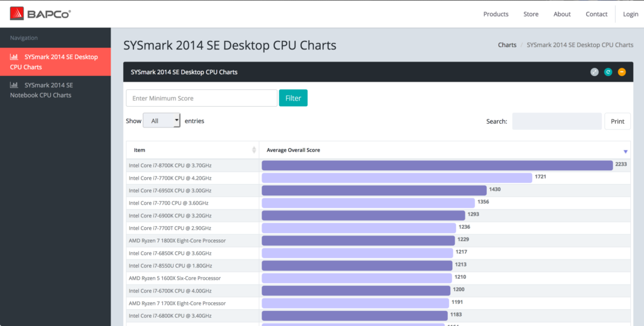
Task: Sort by the Item column arrows
Action: [254, 150]
